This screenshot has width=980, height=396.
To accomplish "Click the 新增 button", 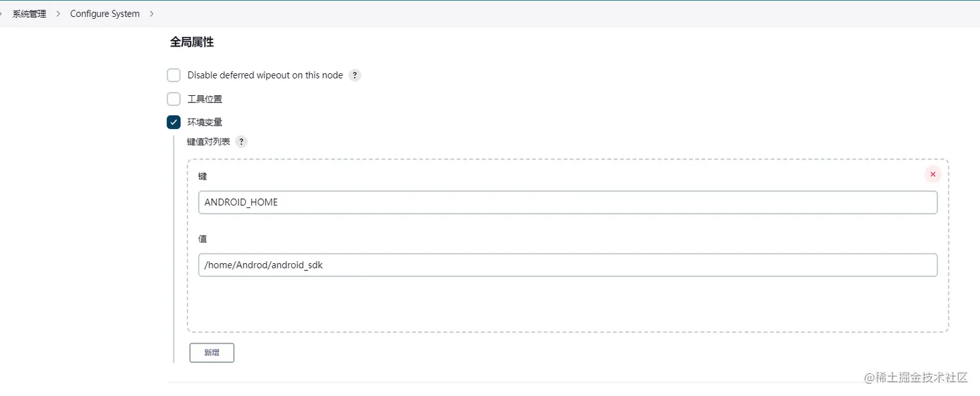I will coord(211,353).
